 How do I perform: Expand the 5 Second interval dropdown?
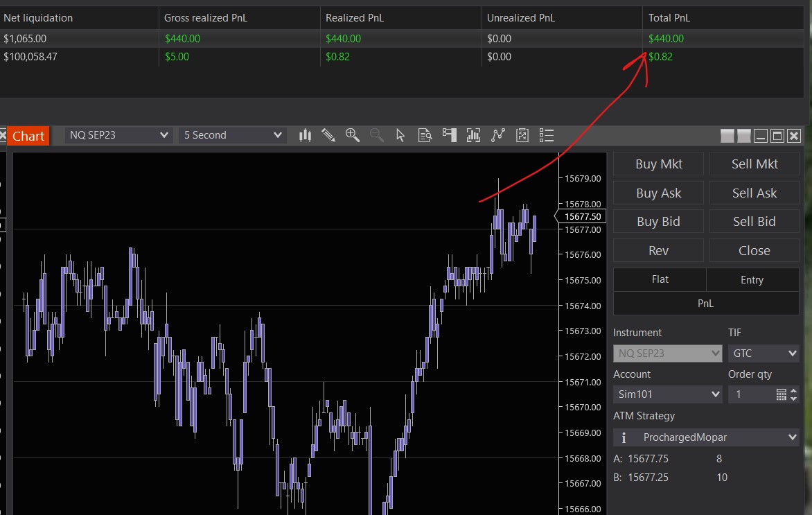[x=232, y=135]
